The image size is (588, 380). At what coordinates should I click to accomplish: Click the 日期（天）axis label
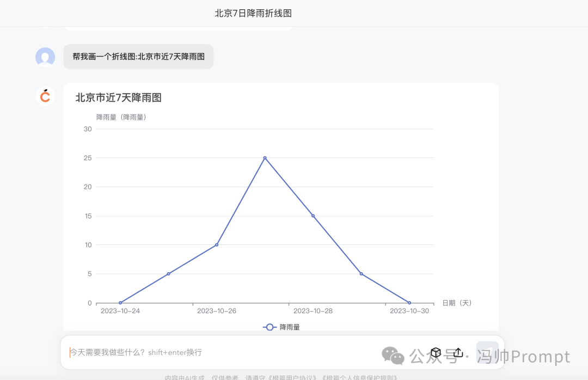[457, 303]
